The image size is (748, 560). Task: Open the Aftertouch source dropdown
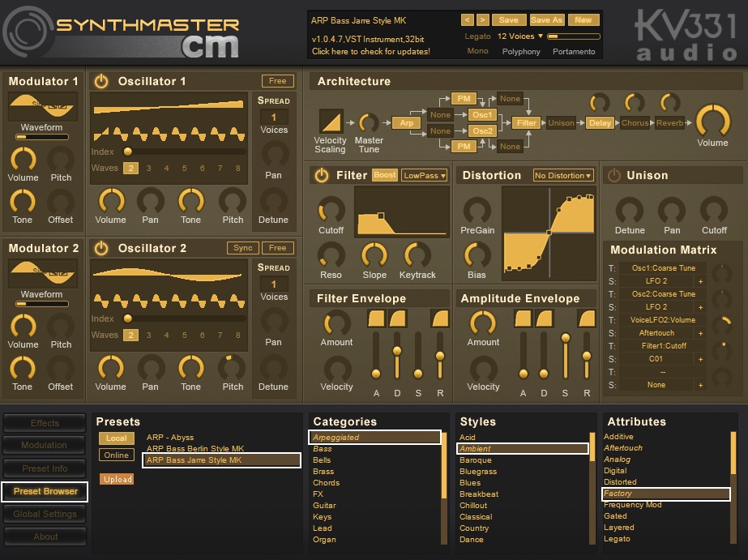656,333
